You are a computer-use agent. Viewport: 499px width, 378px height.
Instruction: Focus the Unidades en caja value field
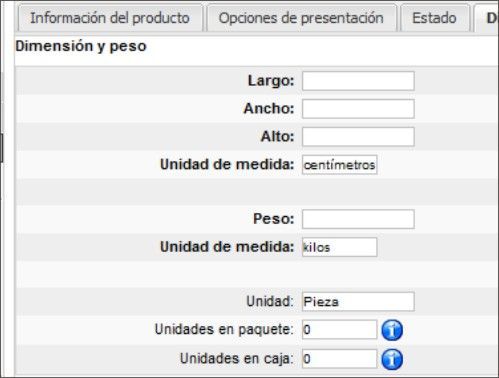pyautogui.click(x=340, y=359)
